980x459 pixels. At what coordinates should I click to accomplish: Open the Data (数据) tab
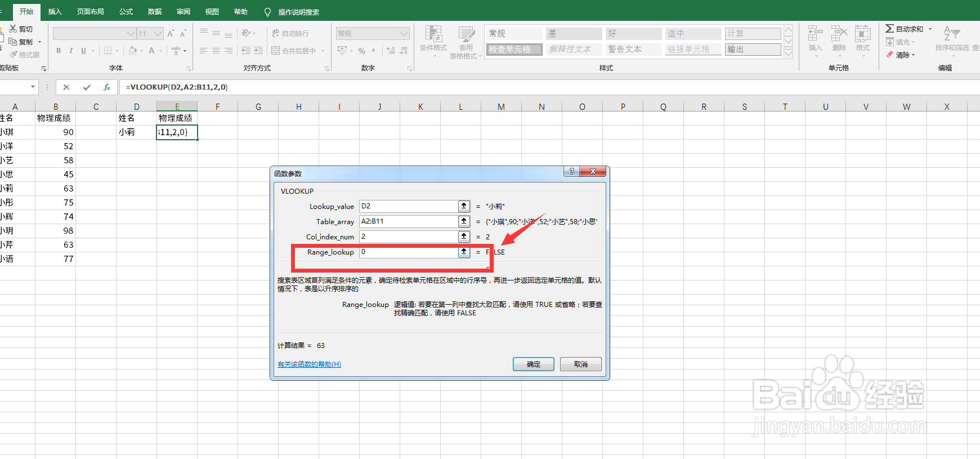[x=155, y=12]
